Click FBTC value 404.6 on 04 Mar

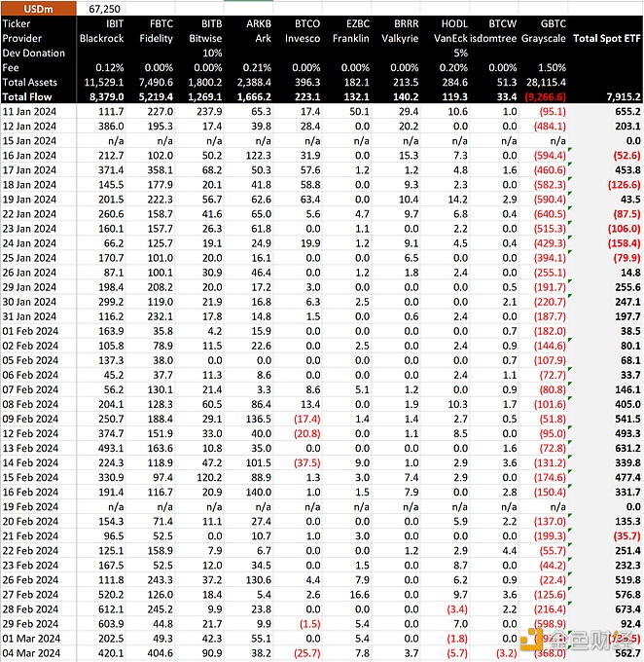coord(161,653)
